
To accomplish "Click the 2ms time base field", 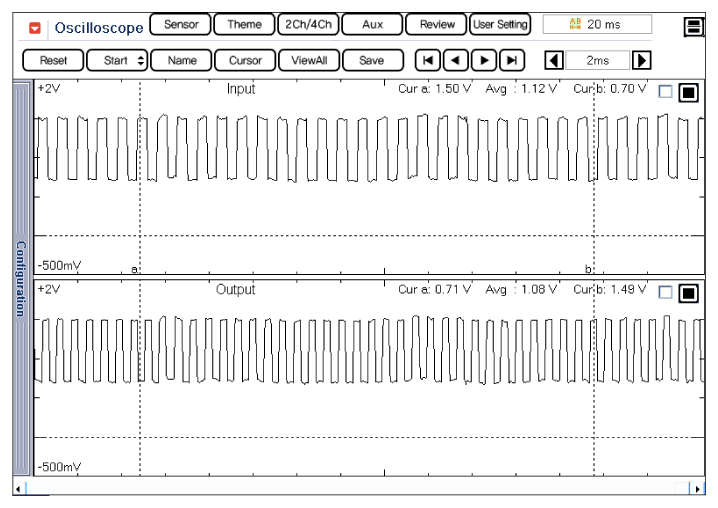I will [598, 60].
